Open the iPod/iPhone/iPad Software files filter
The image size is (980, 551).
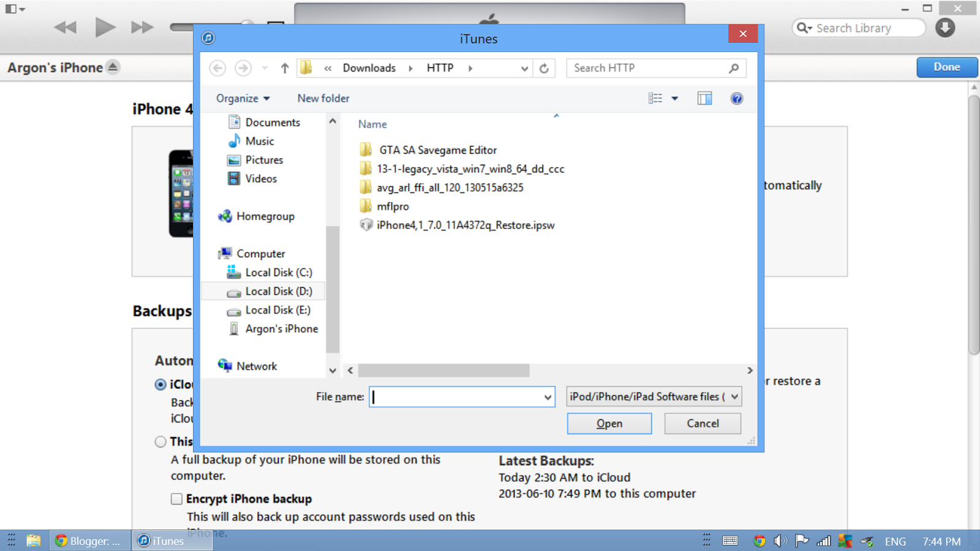[x=654, y=397]
